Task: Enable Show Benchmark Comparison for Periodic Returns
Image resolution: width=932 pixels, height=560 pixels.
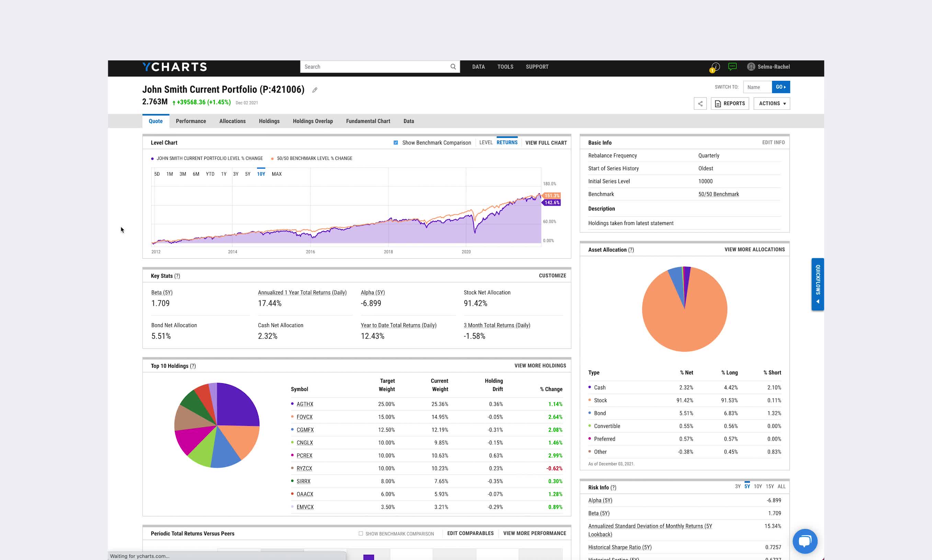Action: (x=361, y=534)
